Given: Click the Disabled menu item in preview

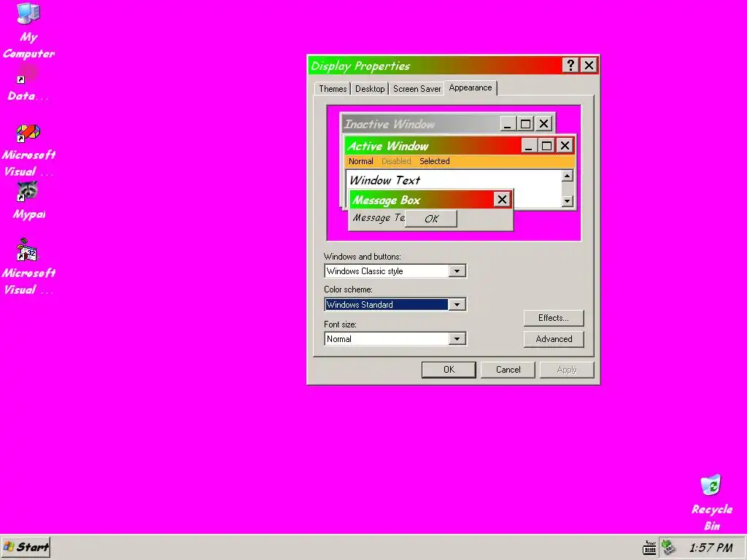Looking at the screenshot, I should [x=396, y=161].
